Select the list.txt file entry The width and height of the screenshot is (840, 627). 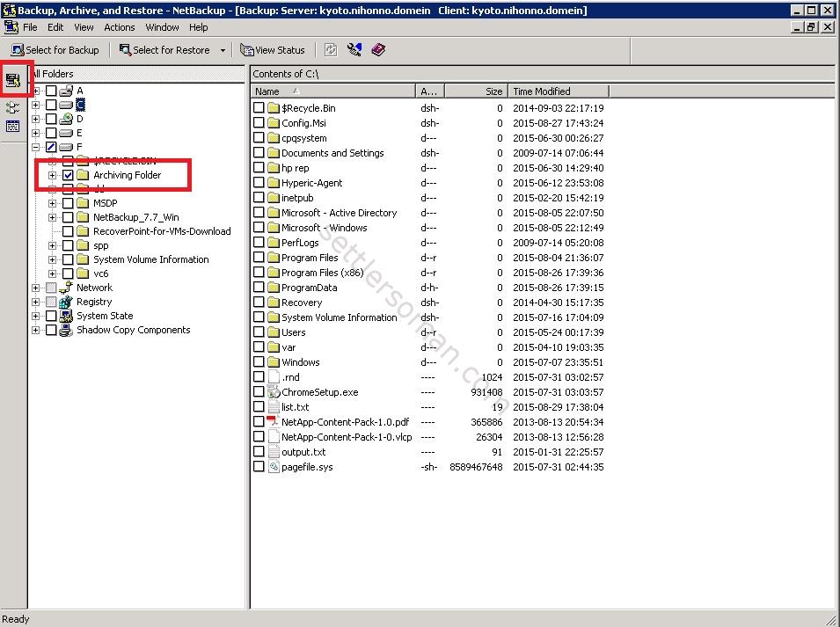294,407
